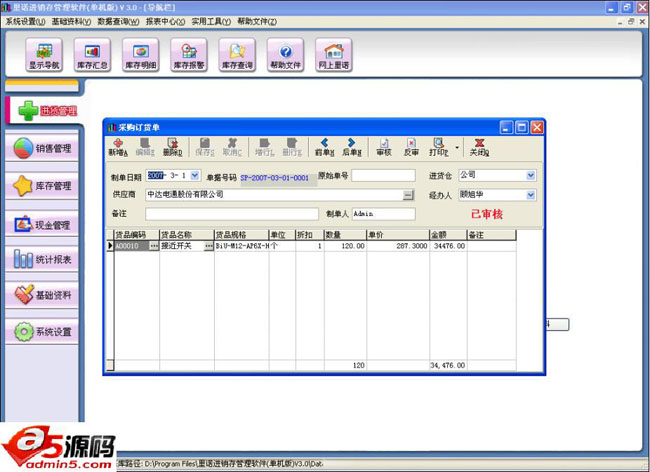This screenshot has width=650, height=472.
Task: Open the 库存明细 inventory detail view
Action: click(x=140, y=54)
